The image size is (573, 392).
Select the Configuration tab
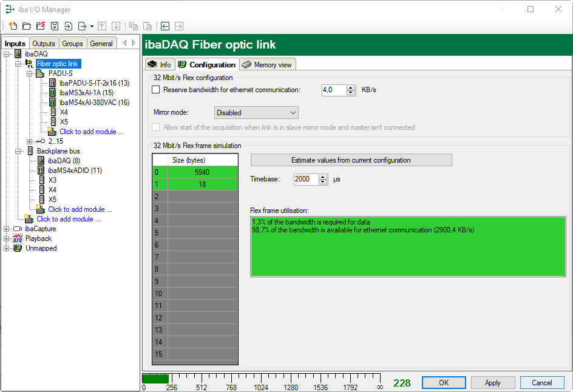point(207,65)
